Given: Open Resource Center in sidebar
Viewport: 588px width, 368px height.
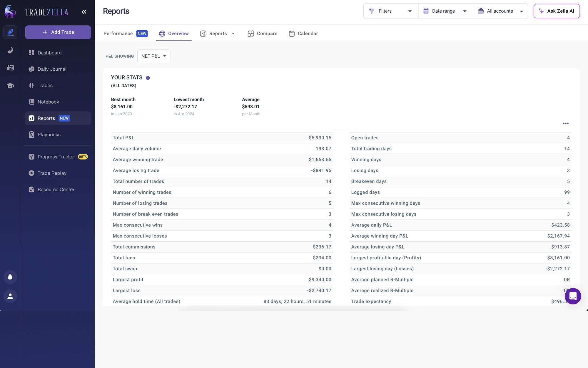Looking at the screenshot, I should coord(58,190).
